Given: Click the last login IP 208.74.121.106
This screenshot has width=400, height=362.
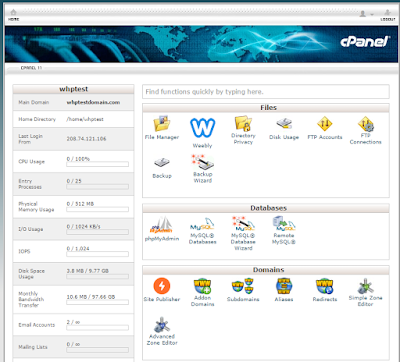Looking at the screenshot, I should click(86, 139).
